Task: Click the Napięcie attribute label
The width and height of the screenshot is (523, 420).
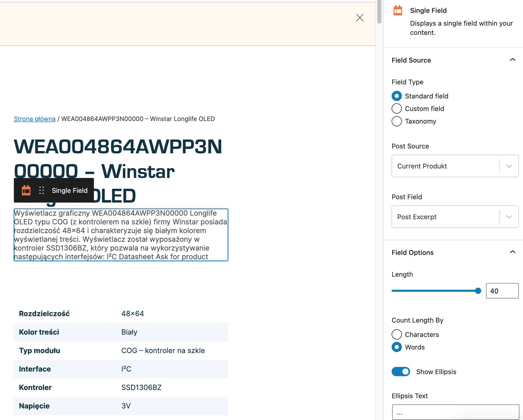Action: pyautogui.click(x=34, y=406)
